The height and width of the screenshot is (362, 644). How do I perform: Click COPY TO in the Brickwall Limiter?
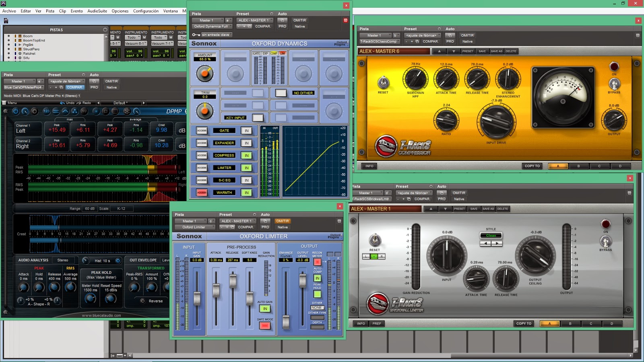pyautogui.click(x=524, y=324)
